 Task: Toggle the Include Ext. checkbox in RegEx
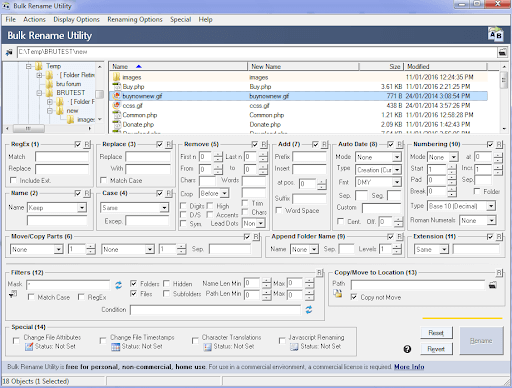coord(13,180)
